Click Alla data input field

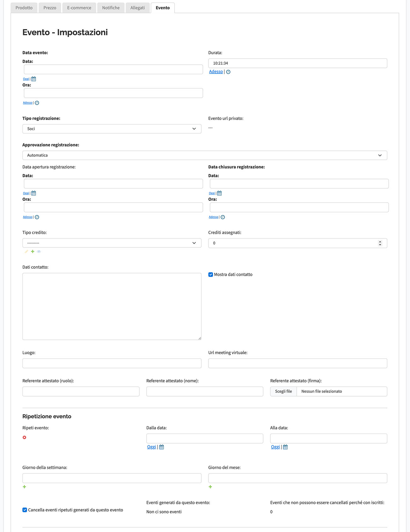point(329,439)
